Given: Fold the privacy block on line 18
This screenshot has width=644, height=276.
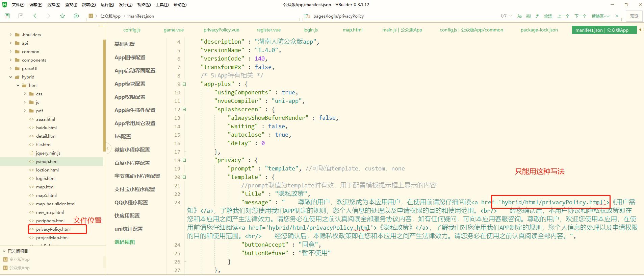Looking at the screenshot, I should pos(184,160).
